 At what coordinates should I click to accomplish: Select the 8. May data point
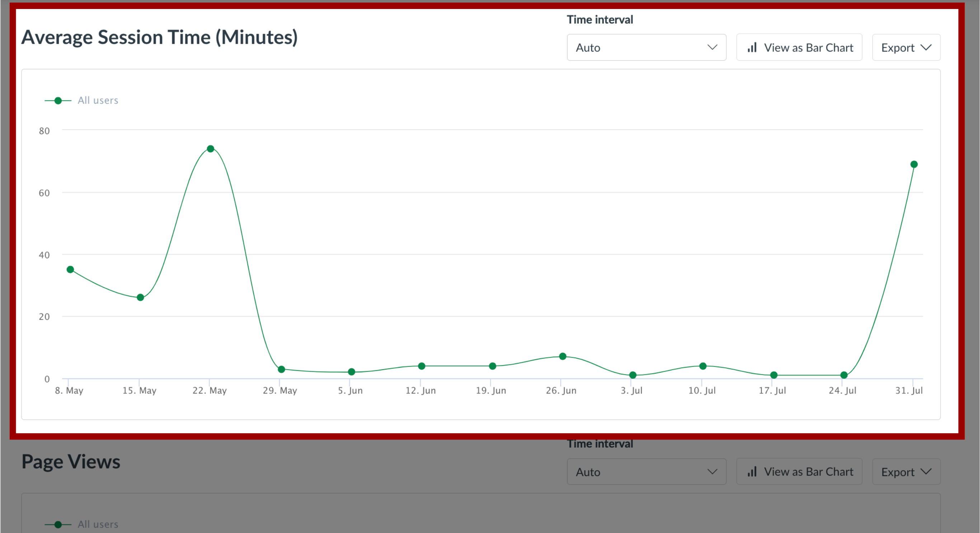pyautogui.click(x=70, y=269)
